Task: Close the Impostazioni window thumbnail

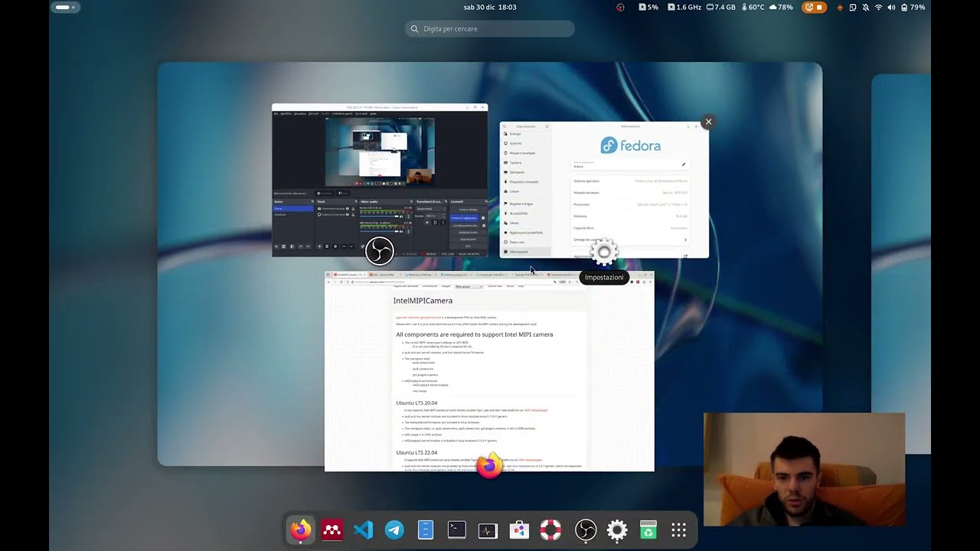Action: click(708, 122)
